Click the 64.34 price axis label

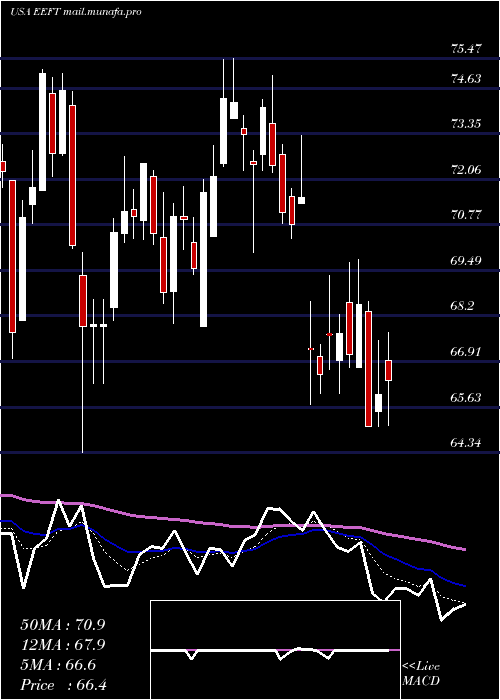466,443
